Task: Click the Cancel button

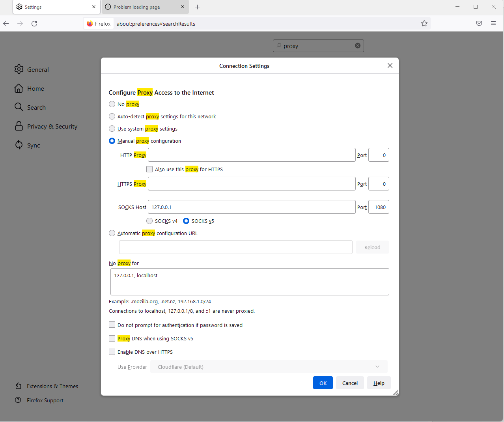Action: [x=350, y=383]
